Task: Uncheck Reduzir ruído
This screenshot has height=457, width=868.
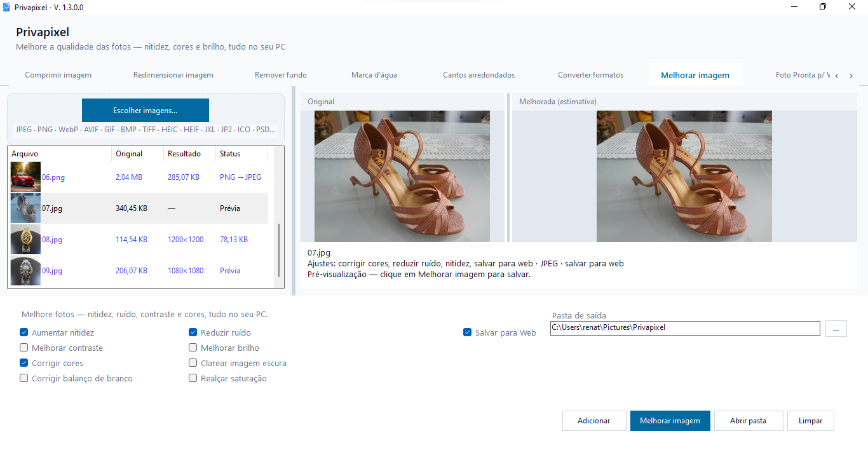Action: tap(193, 332)
